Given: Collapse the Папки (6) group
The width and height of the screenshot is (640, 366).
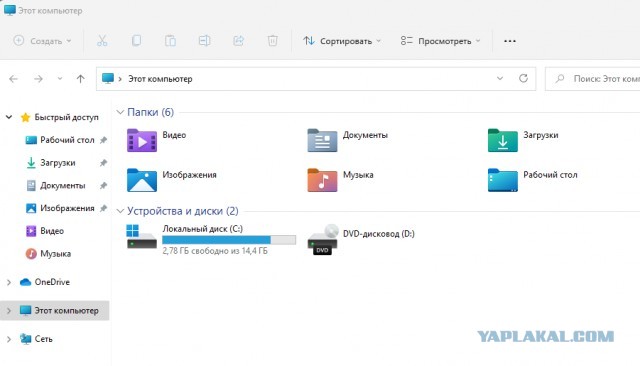Looking at the screenshot, I should [120, 112].
